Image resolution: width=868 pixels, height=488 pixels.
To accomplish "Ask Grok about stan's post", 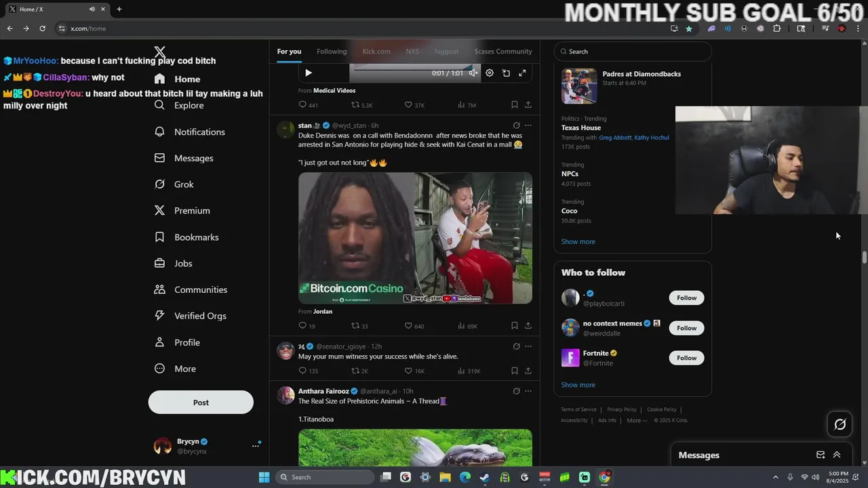I will pos(516,125).
